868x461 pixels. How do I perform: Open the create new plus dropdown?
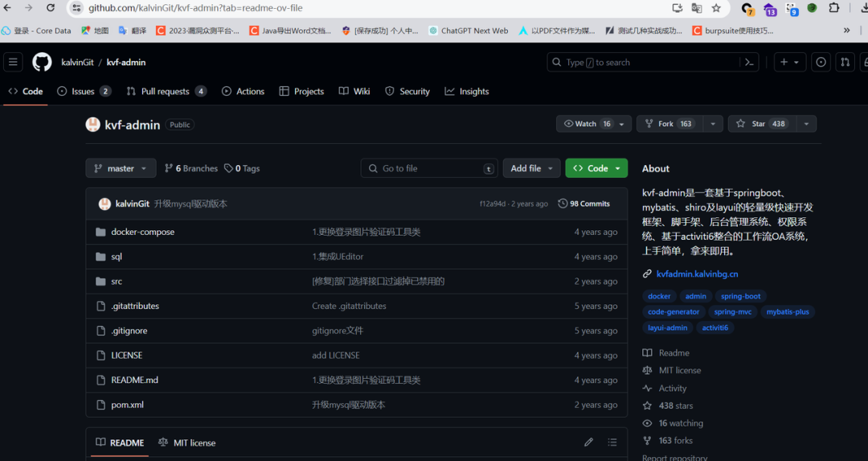click(788, 62)
